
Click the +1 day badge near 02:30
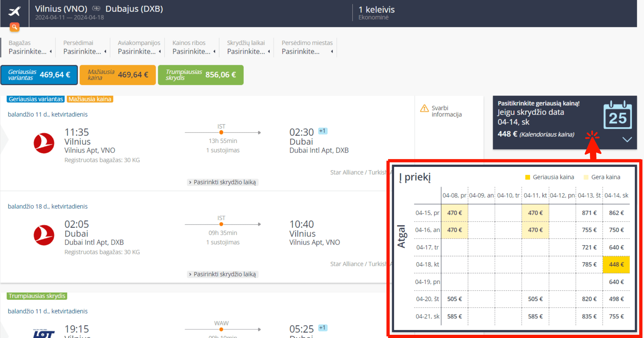point(323,131)
